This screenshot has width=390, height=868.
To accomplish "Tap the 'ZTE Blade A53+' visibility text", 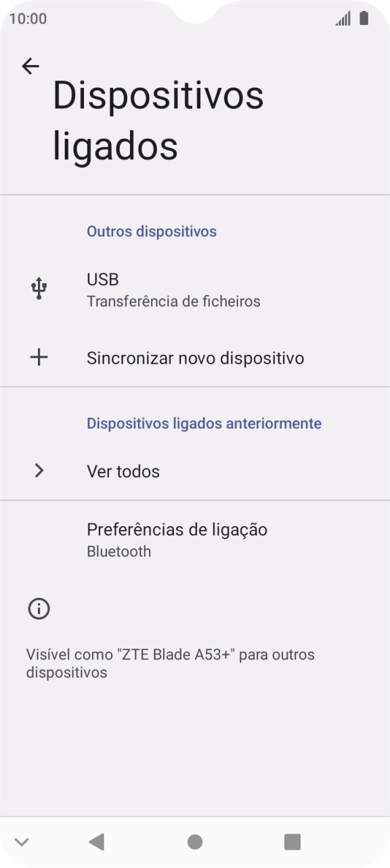I will coord(170,663).
